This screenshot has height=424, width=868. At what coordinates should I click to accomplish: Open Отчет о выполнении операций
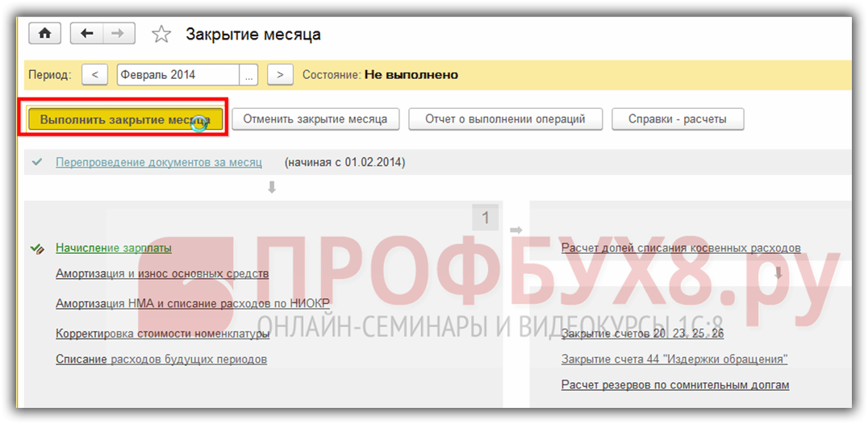(x=505, y=119)
